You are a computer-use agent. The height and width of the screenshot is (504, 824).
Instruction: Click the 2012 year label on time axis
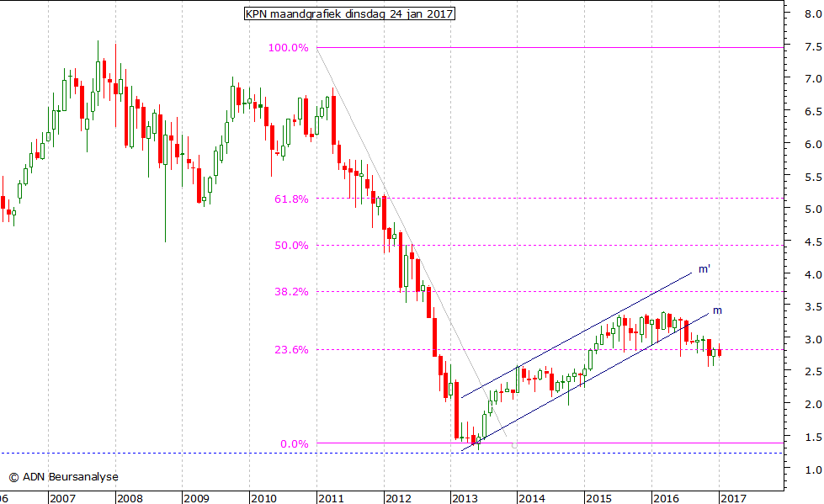pos(398,498)
